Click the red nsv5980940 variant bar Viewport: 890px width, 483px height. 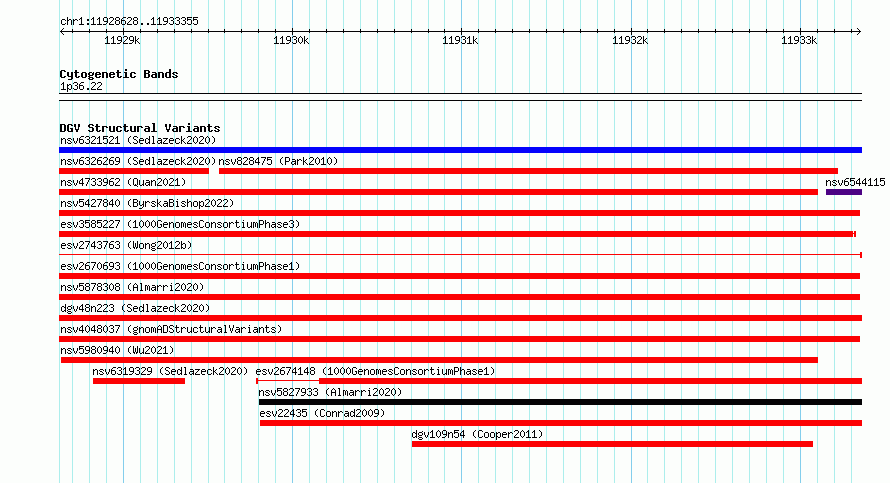click(x=439, y=360)
